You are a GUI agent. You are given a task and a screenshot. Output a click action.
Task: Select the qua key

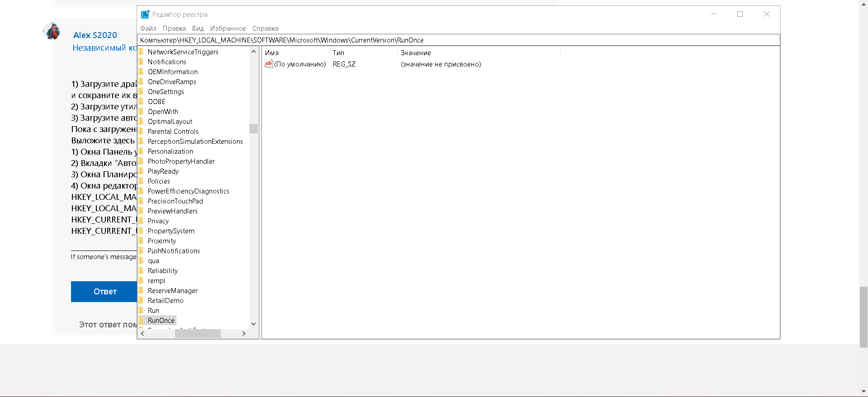153,261
